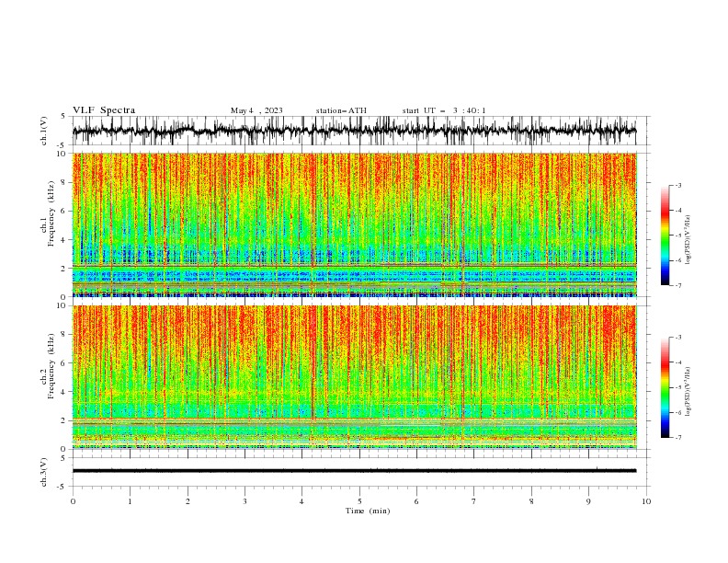The width and height of the screenshot is (728, 563).
Task: Click inside the ch.1 spectrogram panel
Action: pyautogui.click(x=355, y=224)
